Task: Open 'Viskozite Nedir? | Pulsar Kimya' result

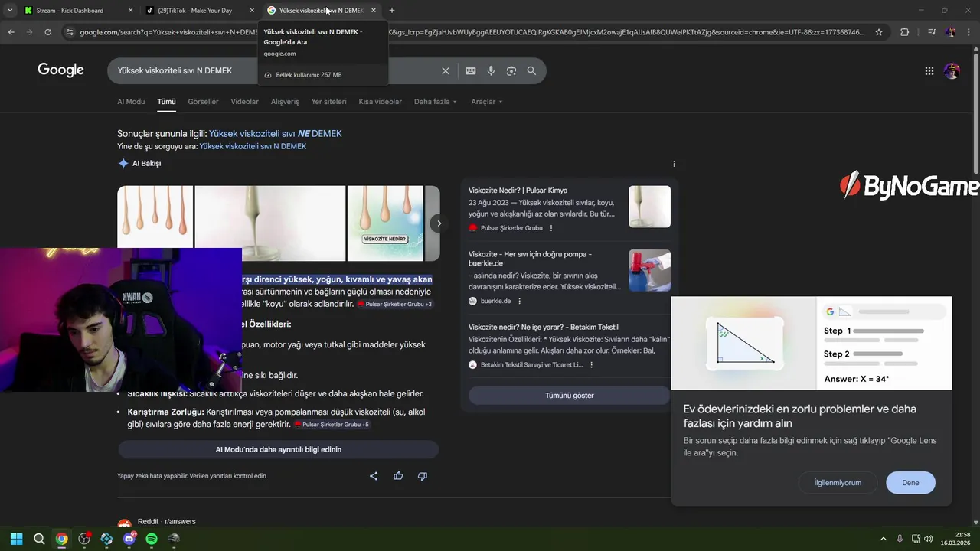Action: [518, 191]
